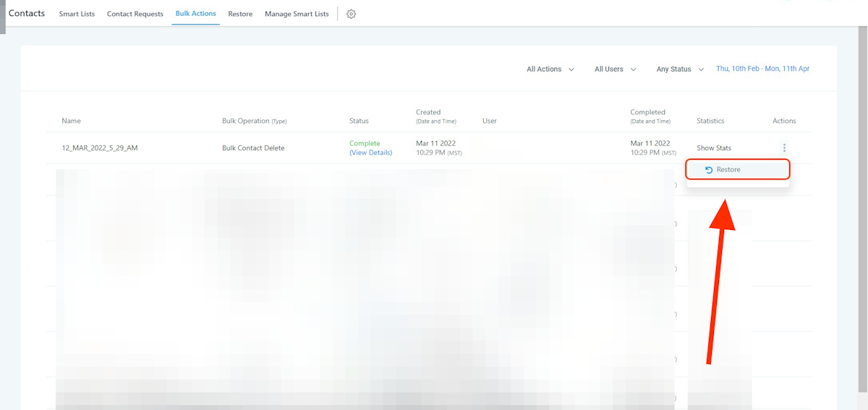Open the Manage Smart Lists tab
The image size is (868, 410).
(297, 14)
